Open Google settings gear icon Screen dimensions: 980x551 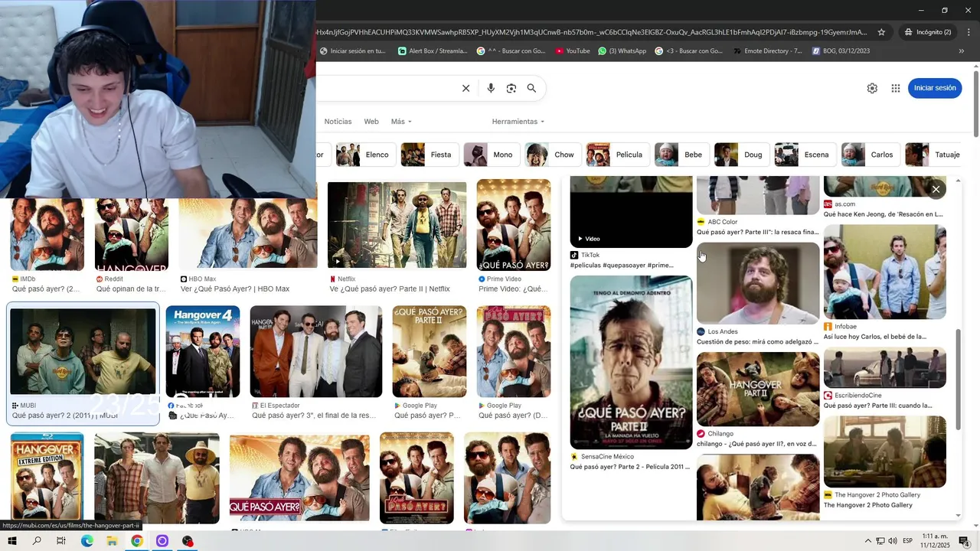[872, 88]
